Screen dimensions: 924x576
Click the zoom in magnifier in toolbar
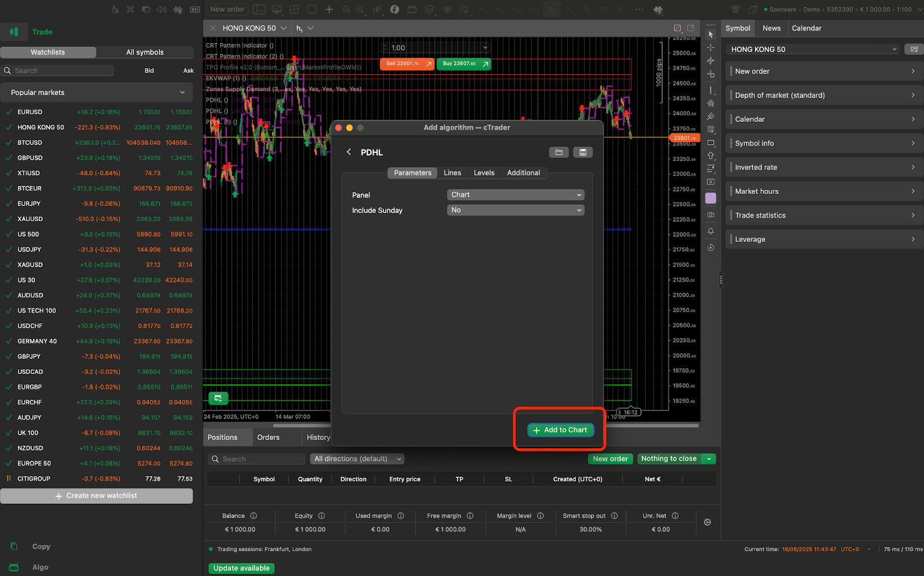pyautogui.click(x=360, y=9)
